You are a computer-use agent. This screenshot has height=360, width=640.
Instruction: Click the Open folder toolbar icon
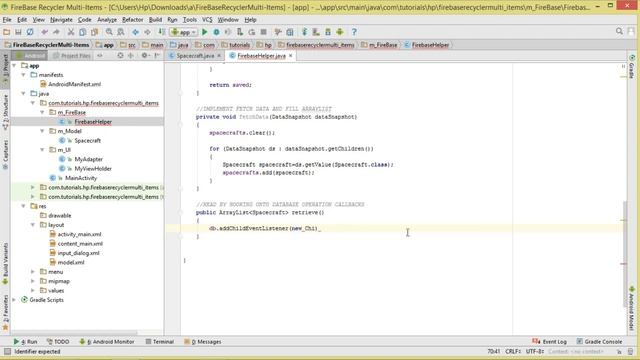click(7, 32)
